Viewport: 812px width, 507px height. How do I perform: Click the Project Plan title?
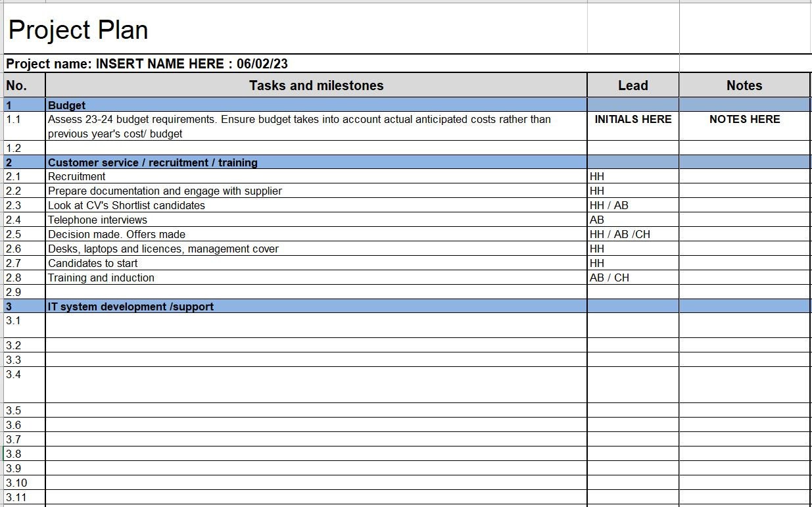click(x=79, y=30)
